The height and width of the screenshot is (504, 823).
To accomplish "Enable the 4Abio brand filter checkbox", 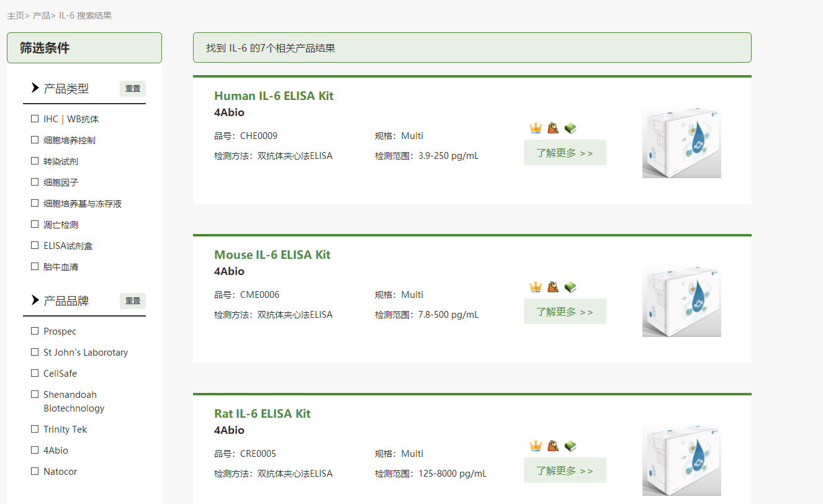I will pyautogui.click(x=35, y=450).
